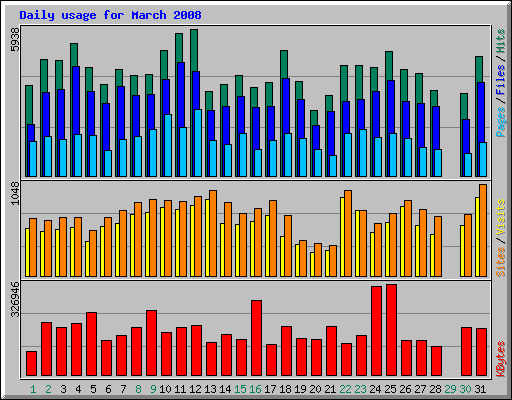Click the 5938 axis value
The image size is (512, 400).
click(x=15, y=39)
